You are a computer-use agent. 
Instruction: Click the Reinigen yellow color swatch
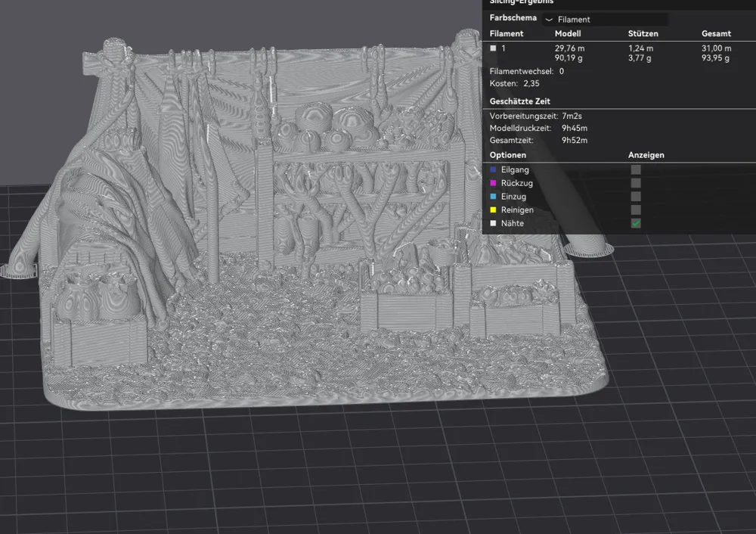[x=493, y=210]
